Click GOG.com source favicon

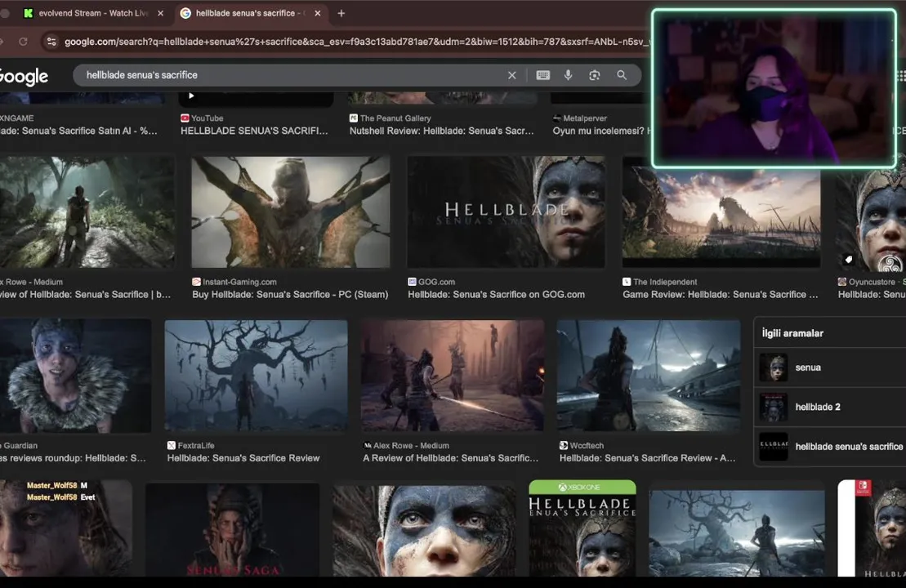point(412,282)
